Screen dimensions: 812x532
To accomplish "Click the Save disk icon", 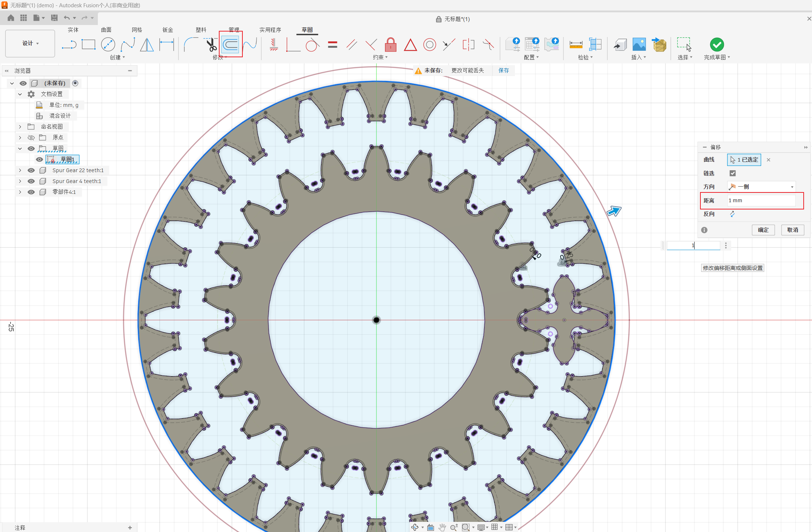I will click(x=54, y=18).
